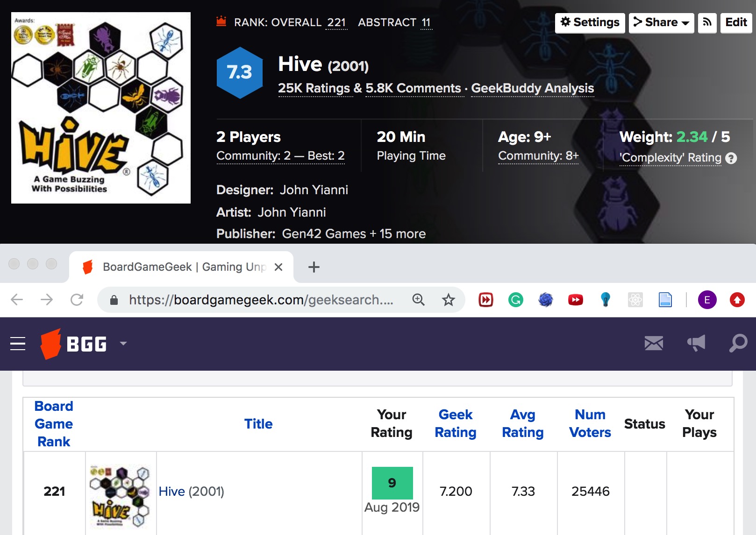Click the lightbulb extension icon
This screenshot has width=756, height=535.
[606, 300]
